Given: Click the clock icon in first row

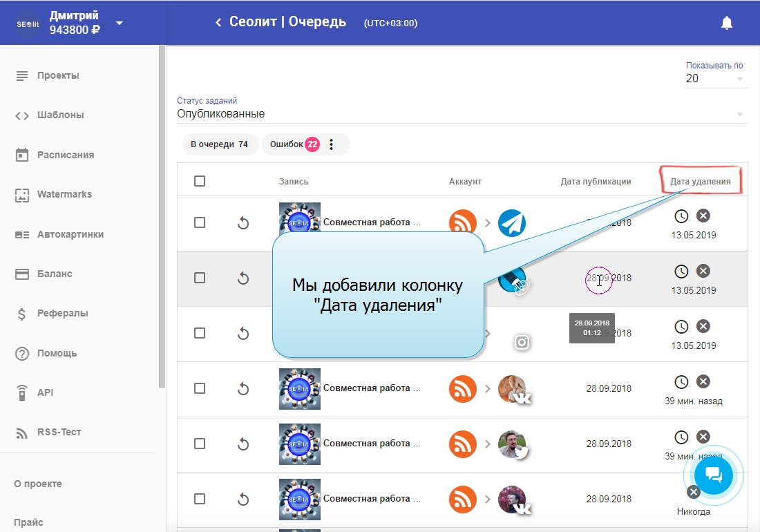Looking at the screenshot, I should click(681, 216).
